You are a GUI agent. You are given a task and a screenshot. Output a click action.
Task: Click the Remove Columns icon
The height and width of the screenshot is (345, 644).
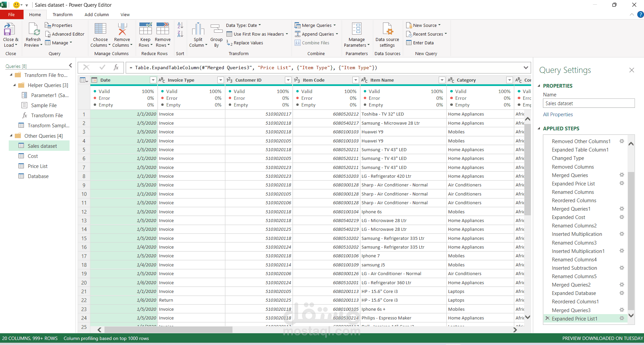pos(122,29)
